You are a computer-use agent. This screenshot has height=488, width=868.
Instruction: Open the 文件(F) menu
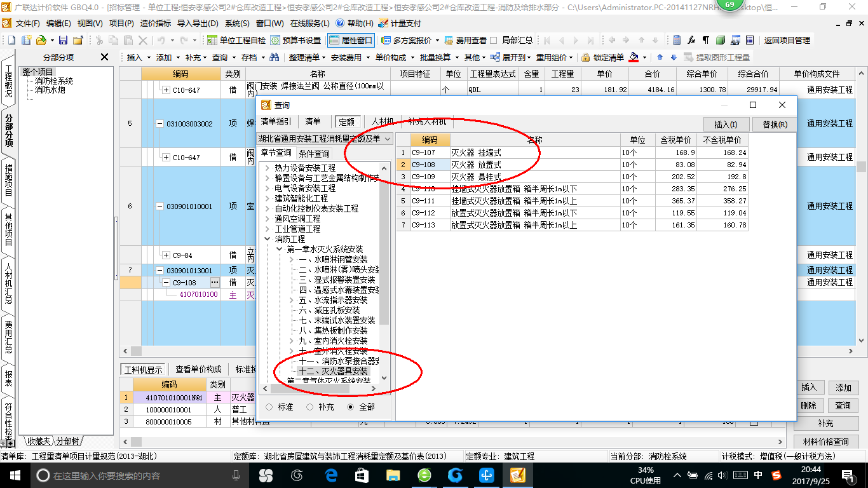[27, 24]
